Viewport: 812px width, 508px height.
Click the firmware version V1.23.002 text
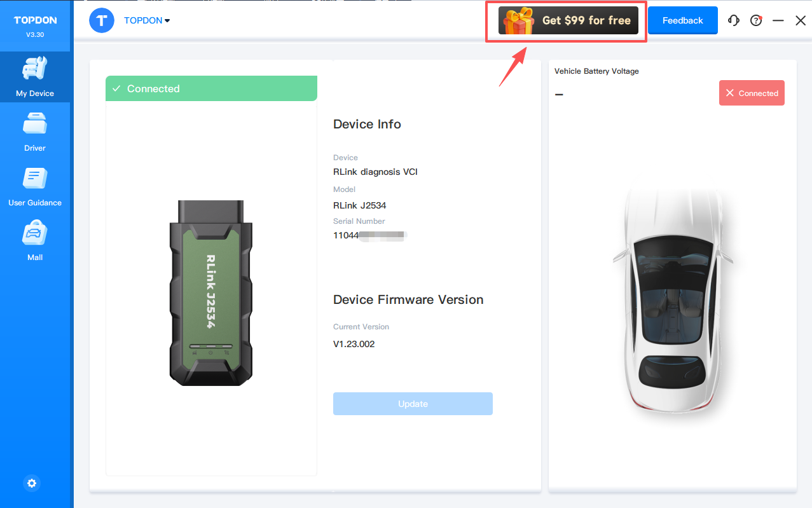point(354,344)
